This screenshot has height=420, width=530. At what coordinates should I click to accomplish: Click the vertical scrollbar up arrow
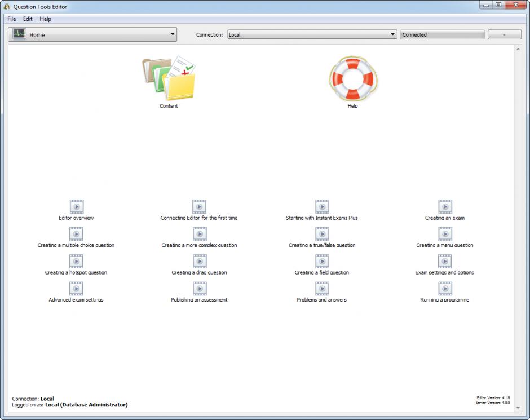[x=518, y=49]
